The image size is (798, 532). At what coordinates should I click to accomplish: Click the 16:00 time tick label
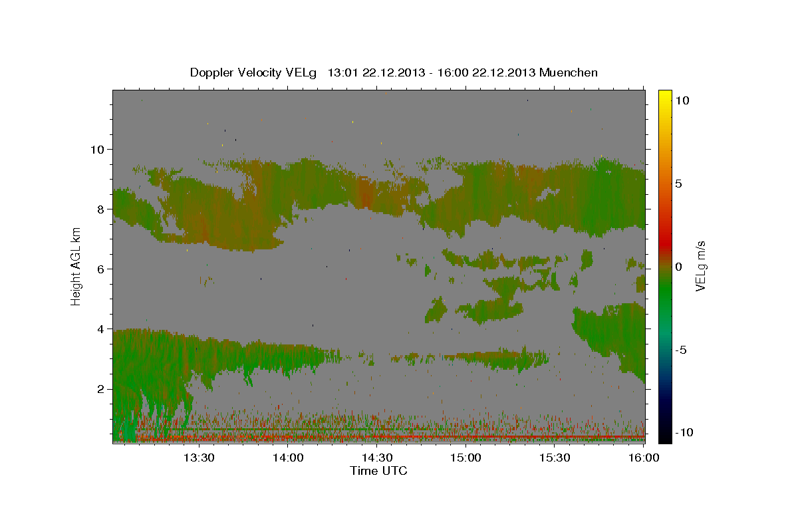644,458
